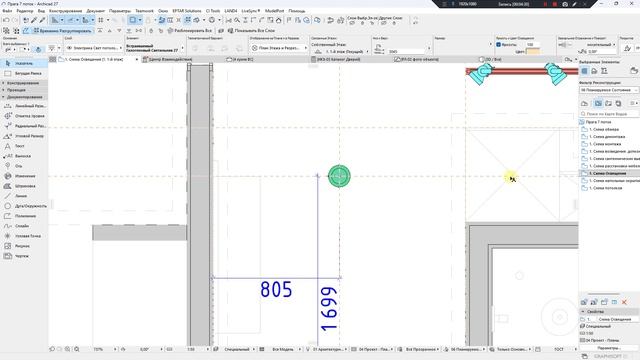Click the brightness value field 100
This screenshot has height=360, width=640.
click(x=532, y=44)
